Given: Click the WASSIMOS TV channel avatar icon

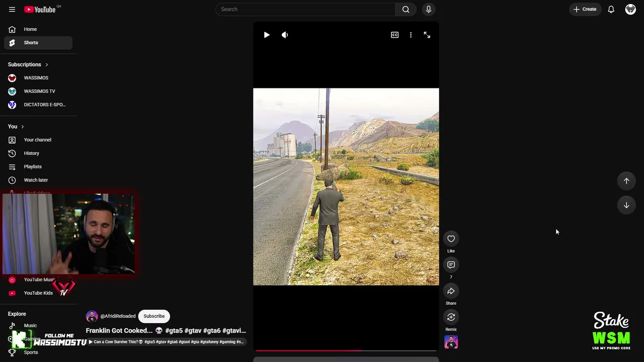Looking at the screenshot, I should click(x=12, y=91).
